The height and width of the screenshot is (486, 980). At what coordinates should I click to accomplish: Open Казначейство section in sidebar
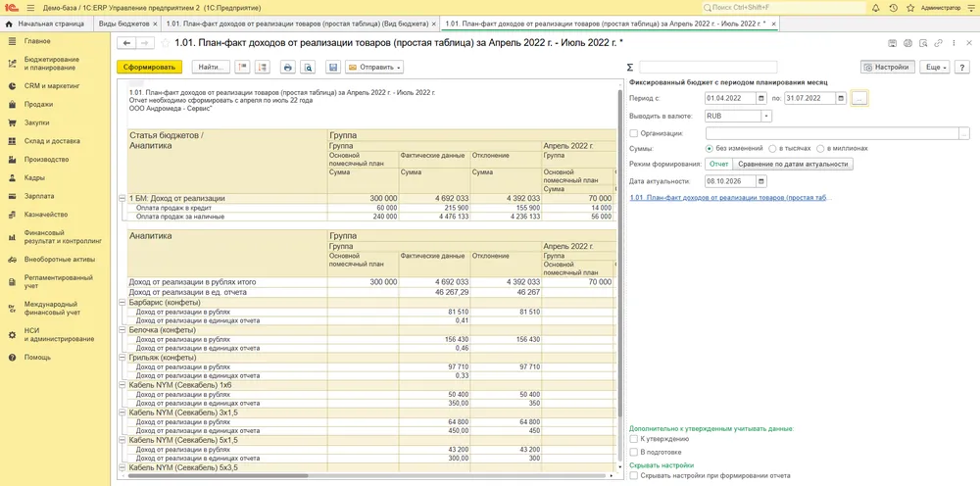click(x=46, y=215)
